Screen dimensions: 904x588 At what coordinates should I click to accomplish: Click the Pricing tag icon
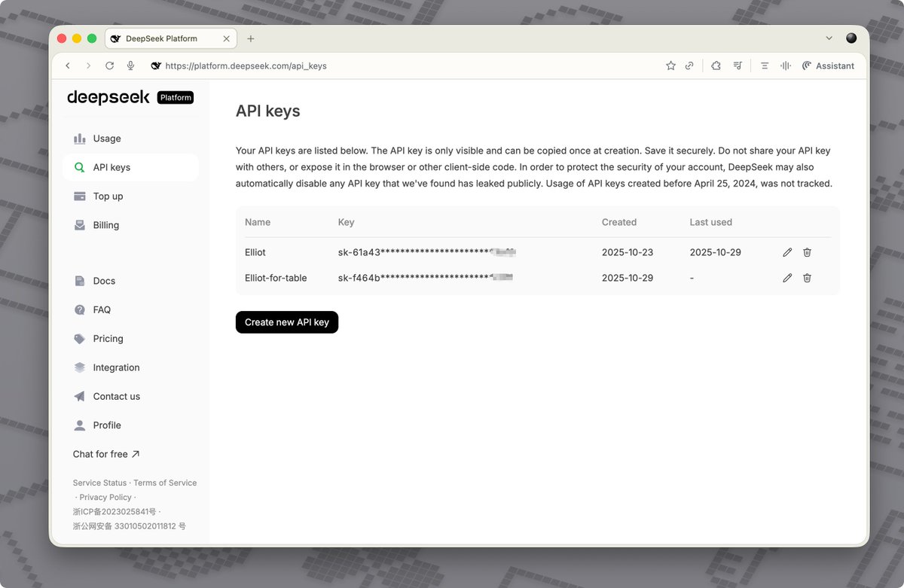(x=79, y=339)
